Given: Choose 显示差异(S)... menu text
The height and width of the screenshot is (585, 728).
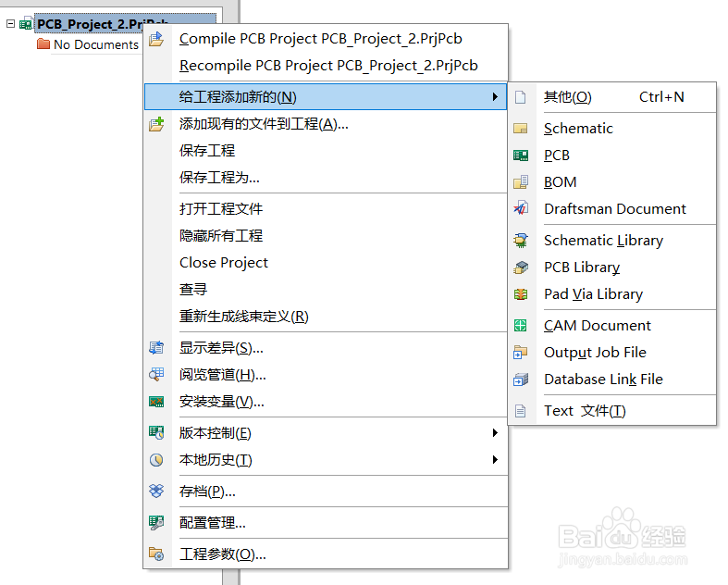Looking at the screenshot, I should click(221, 348).
